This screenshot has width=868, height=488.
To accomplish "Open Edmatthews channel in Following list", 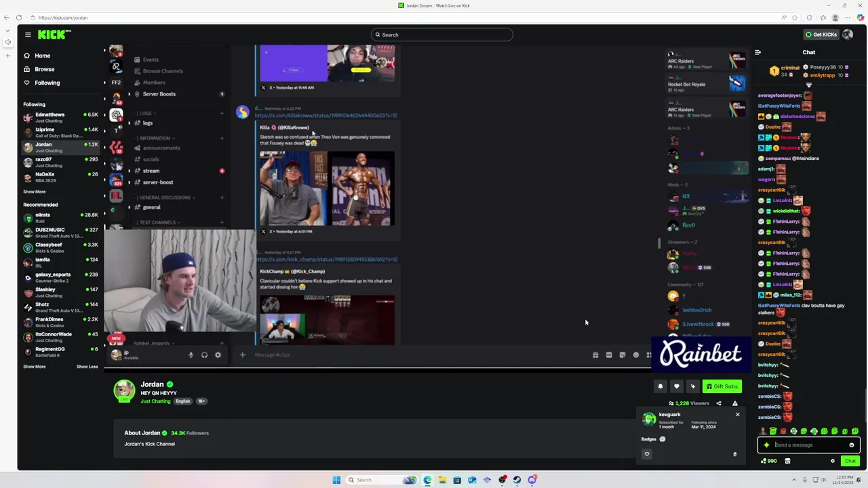I will click(61, 117).
